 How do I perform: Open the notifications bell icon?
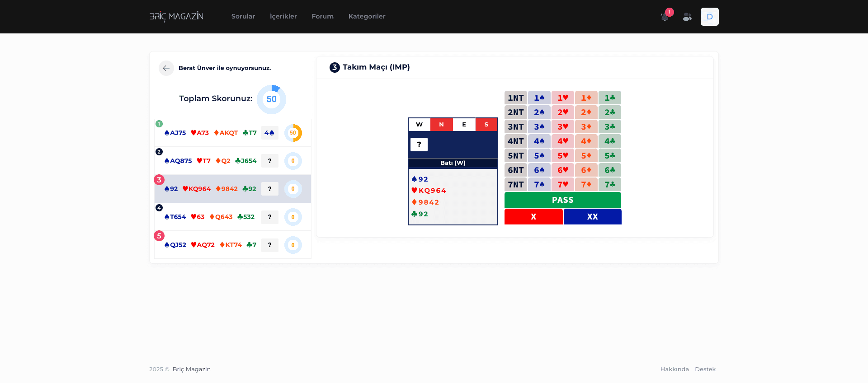tap(665, 17)
